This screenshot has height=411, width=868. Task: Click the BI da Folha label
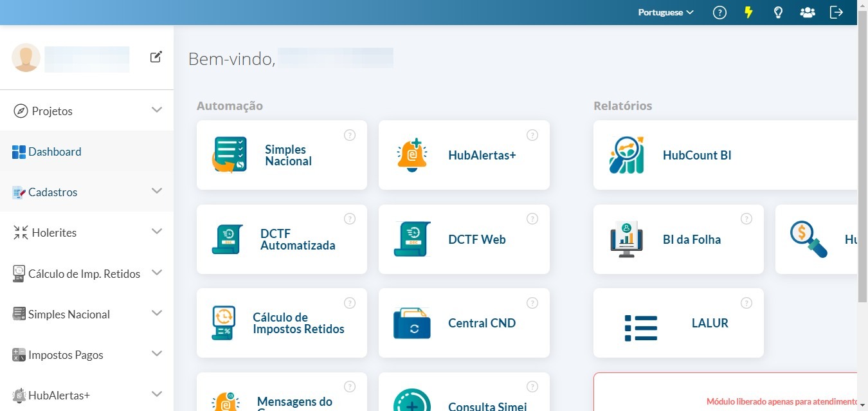[692, 240]
